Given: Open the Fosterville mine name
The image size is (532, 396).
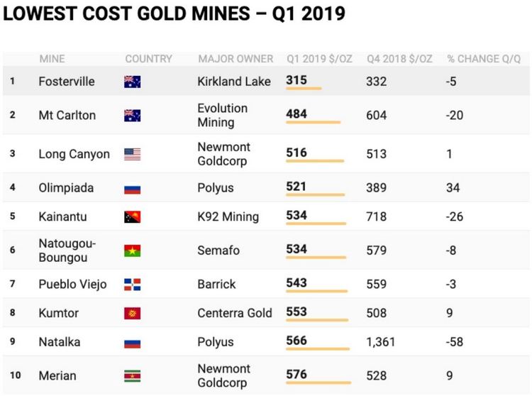Looking at the screenshot, I should [x=67, y=82].
